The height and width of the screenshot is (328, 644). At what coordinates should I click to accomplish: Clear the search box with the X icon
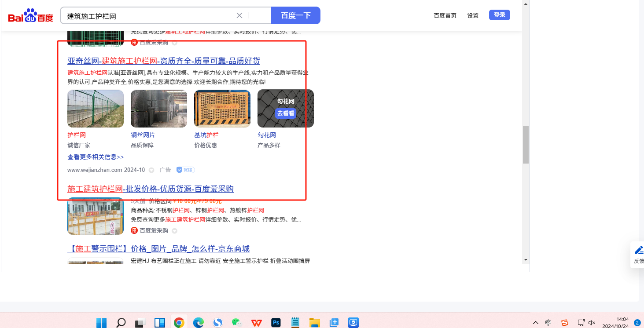(239, 15)
